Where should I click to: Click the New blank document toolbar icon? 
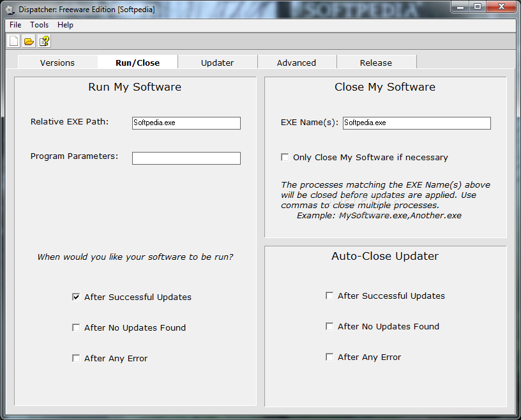click(13, 41)
